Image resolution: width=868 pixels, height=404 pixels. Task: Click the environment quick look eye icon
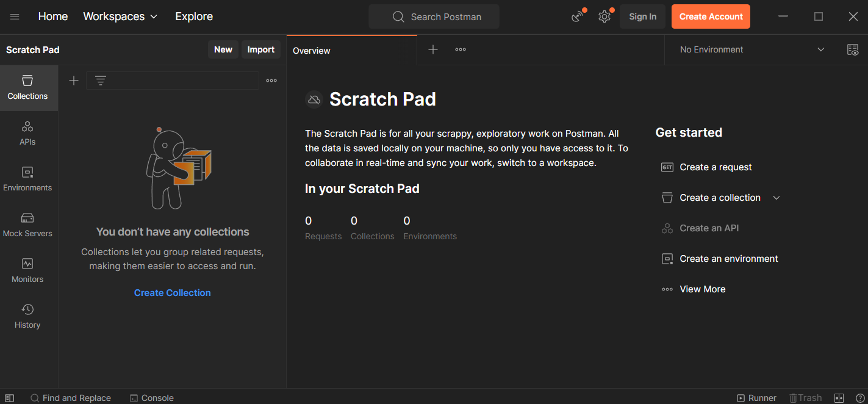click(853, 50)
